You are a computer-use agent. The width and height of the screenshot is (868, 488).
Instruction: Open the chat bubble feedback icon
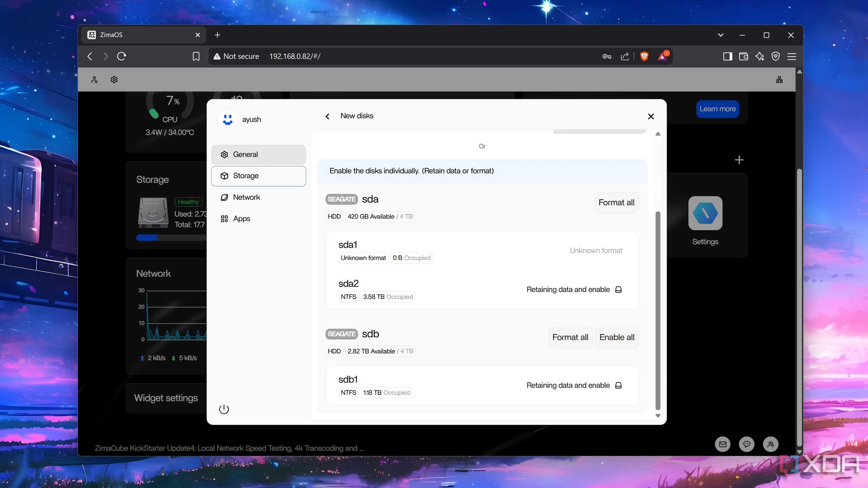(x=746, y=444)
